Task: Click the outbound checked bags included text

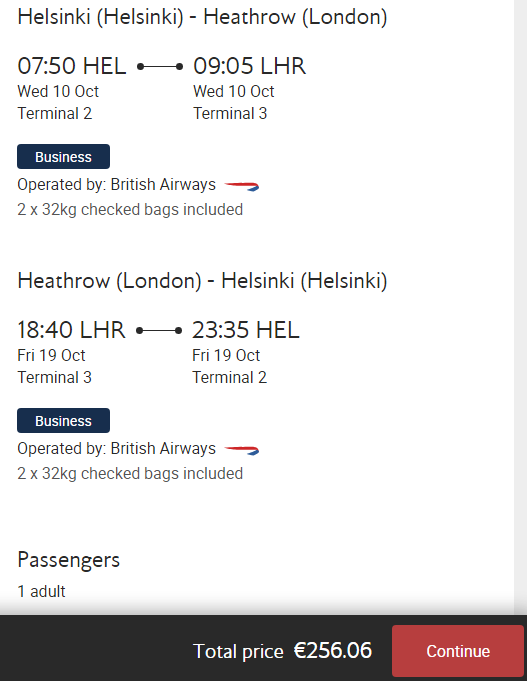Action: coord(130,210)
